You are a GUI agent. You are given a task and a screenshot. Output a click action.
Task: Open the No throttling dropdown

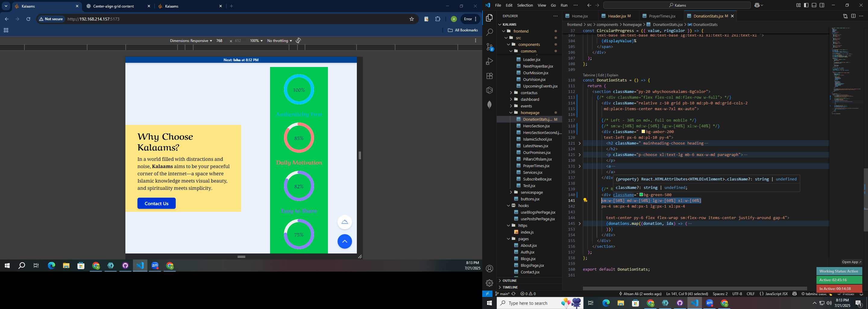pos(279,40)
